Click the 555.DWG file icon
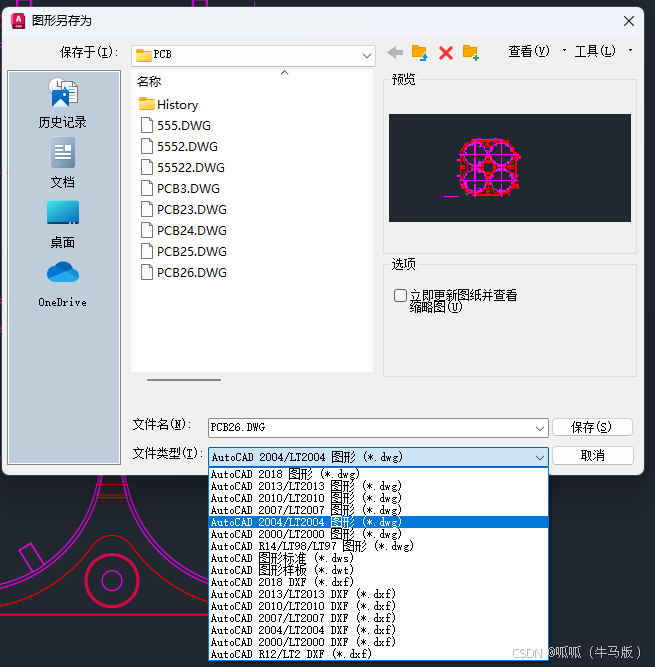This screenshot has height=667, width=655. coord(147,125)
